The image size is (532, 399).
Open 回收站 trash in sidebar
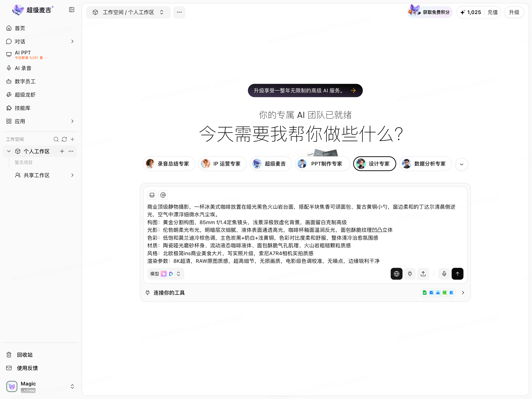point(41,355)
